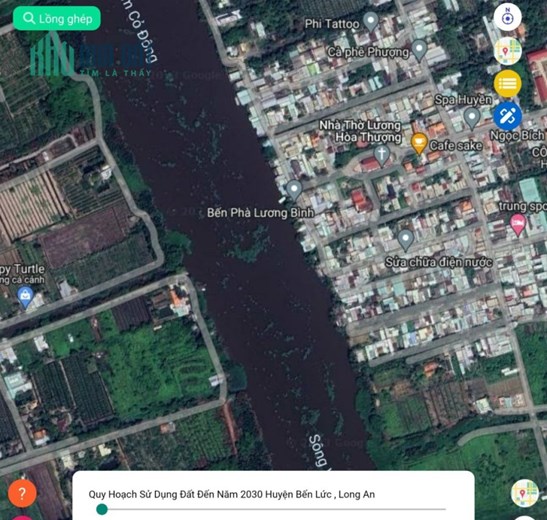Select the Bến Phà Lương Bình ferry pin
The height and width of the screenshot is (520, 547).
click(294, 190)
